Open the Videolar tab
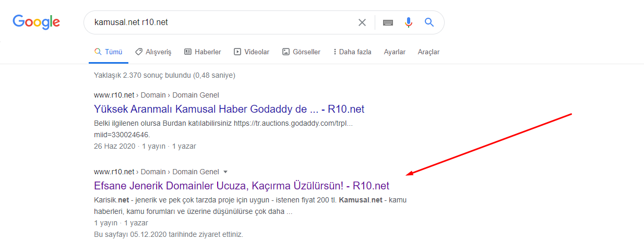 252,52
